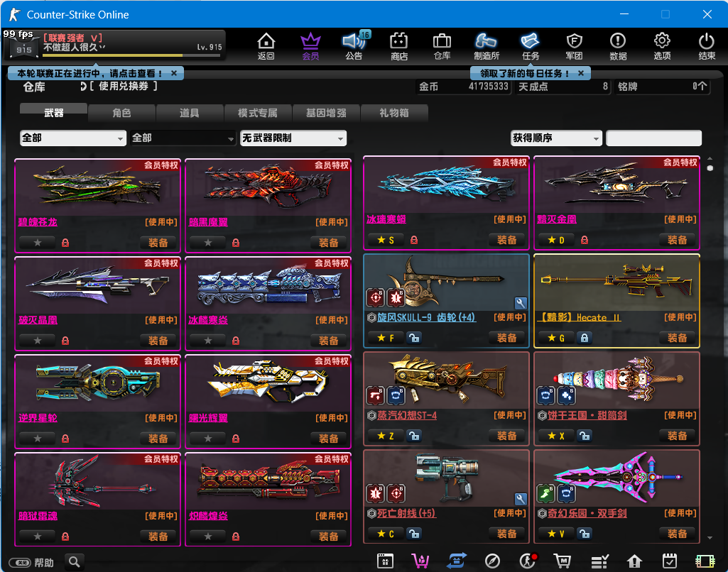Open the rainbow film strip icon
This screenshot has height=572, width=728.
pyautogui.click(x=705, y=561)
